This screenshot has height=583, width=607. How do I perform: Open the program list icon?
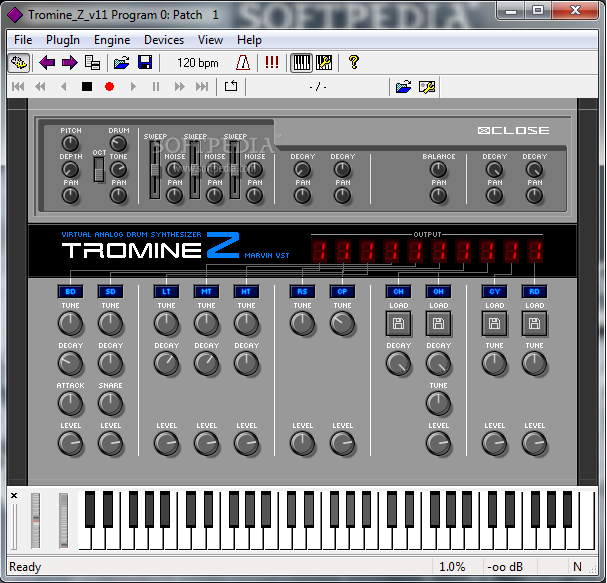click(93, 62)
